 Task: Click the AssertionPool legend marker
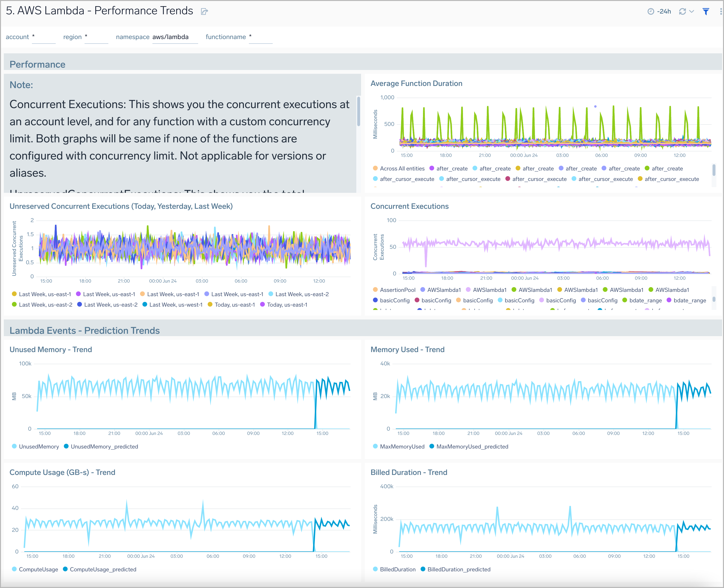(375, 290)
